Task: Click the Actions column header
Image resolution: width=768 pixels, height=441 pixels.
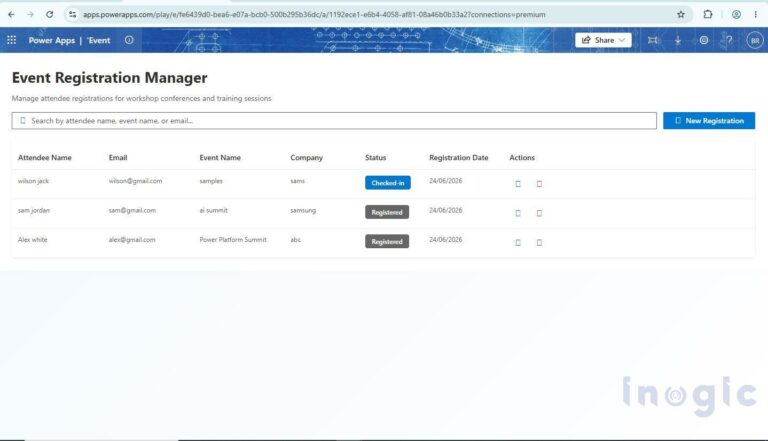Action: point(522,158)
